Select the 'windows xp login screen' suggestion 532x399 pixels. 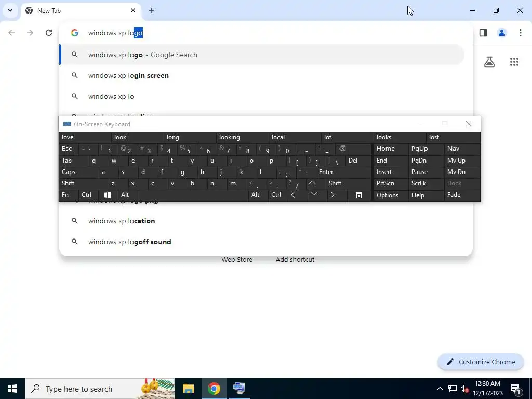coord(262,75)
